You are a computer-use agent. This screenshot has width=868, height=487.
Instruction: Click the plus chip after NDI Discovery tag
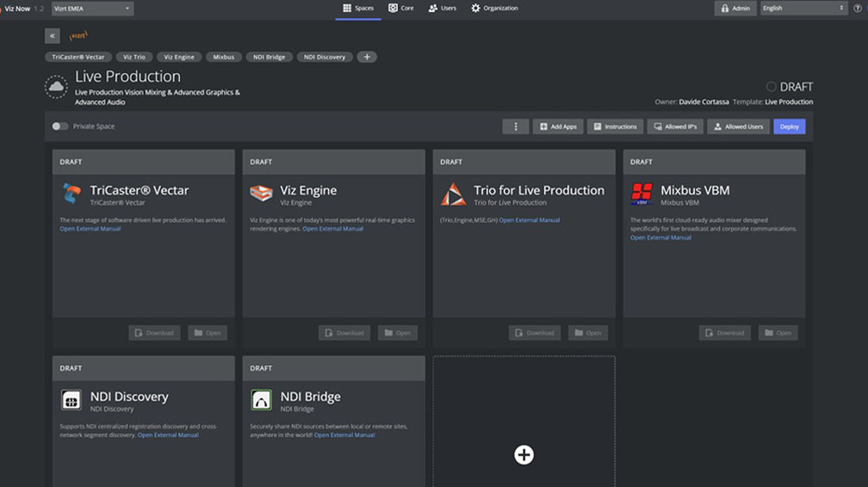coord(366,57)
